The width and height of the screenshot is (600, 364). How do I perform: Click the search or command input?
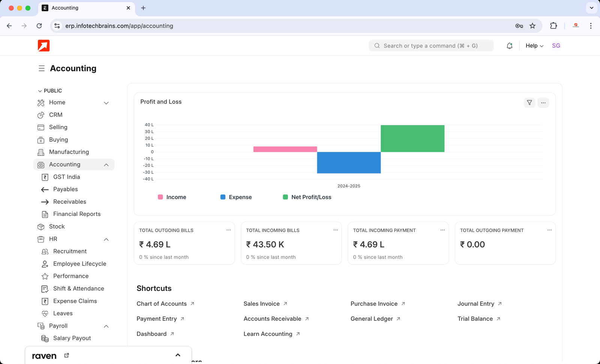click(431, 46)
